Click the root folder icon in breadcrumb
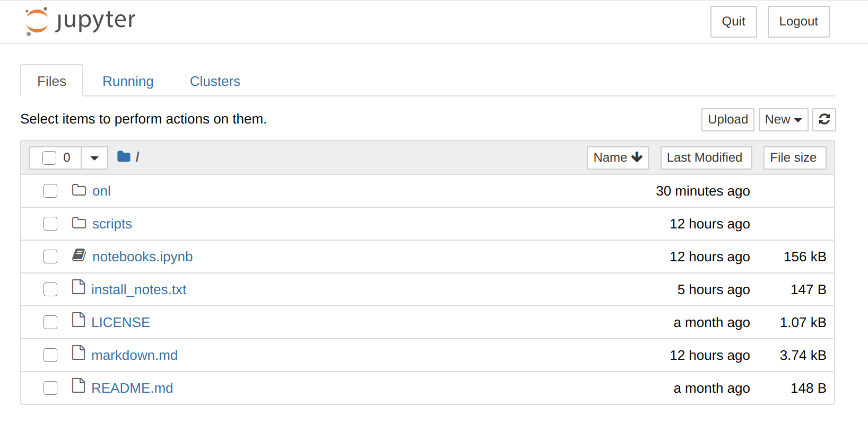The width and height of the screenshot is (868, 424). [x=124, y=156]
